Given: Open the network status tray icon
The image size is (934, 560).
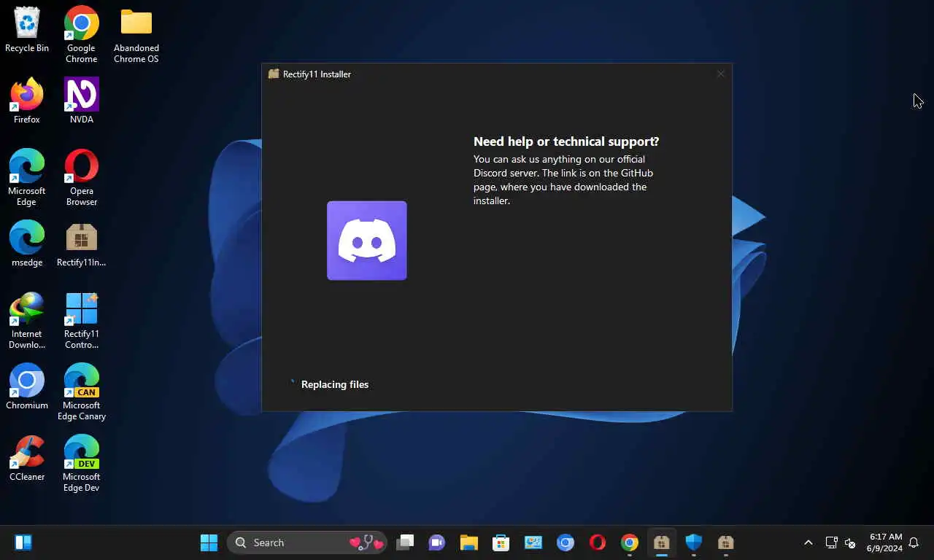Looking at the screenshot, I should (x=831, y=542).
